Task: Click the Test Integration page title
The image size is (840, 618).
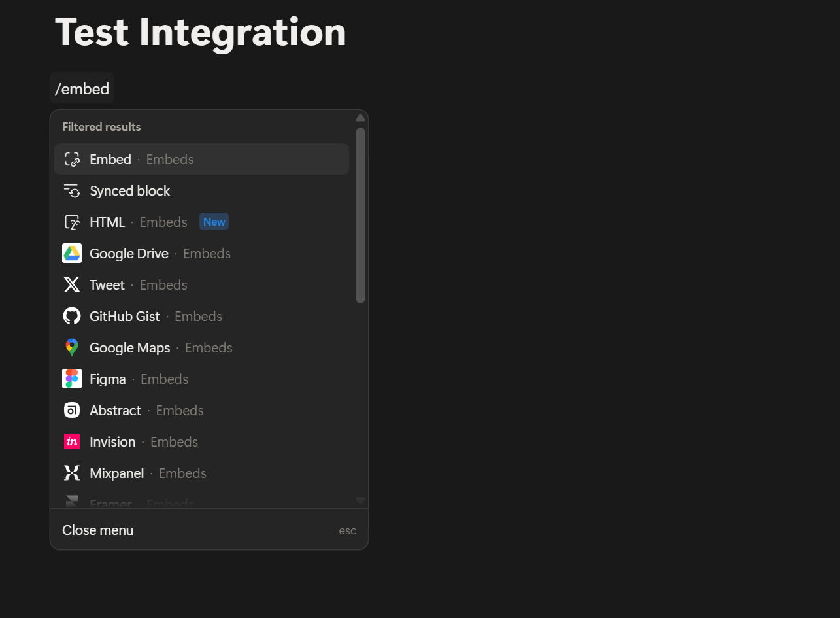Action: [201, 31]
